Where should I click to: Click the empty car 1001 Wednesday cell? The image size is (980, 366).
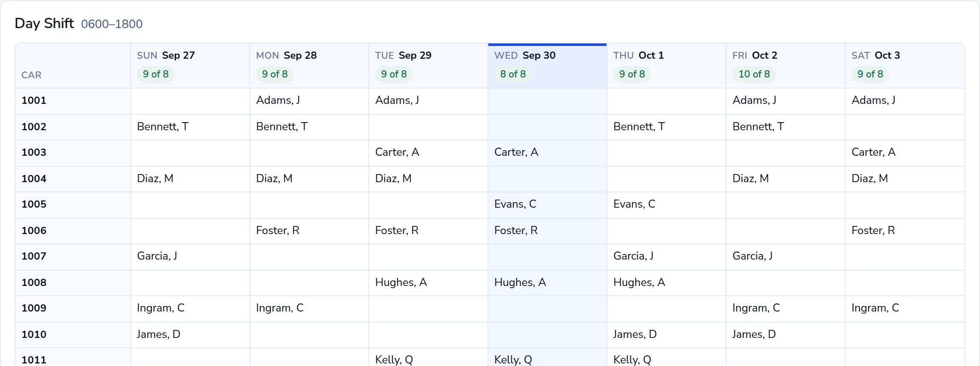pyautogui.click(x=547, y=101)
